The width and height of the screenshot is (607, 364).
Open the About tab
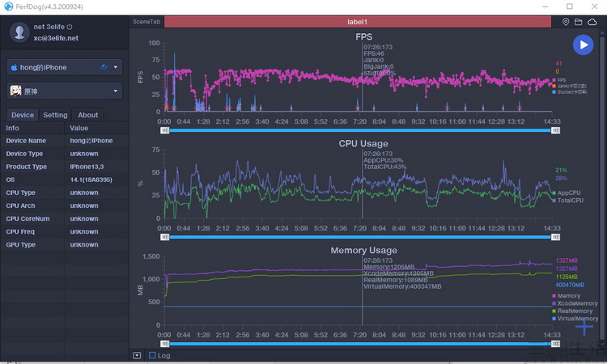(x=88, y=115)
